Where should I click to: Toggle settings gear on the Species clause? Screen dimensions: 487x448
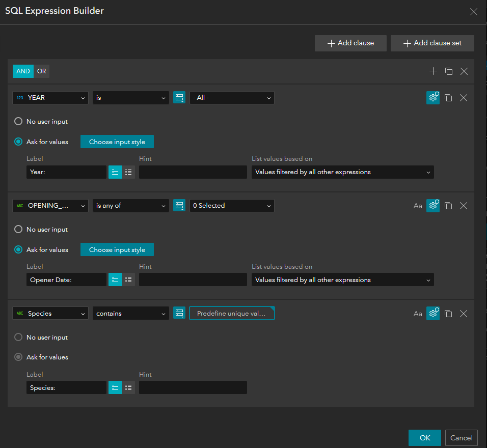(x=433, y=314)
